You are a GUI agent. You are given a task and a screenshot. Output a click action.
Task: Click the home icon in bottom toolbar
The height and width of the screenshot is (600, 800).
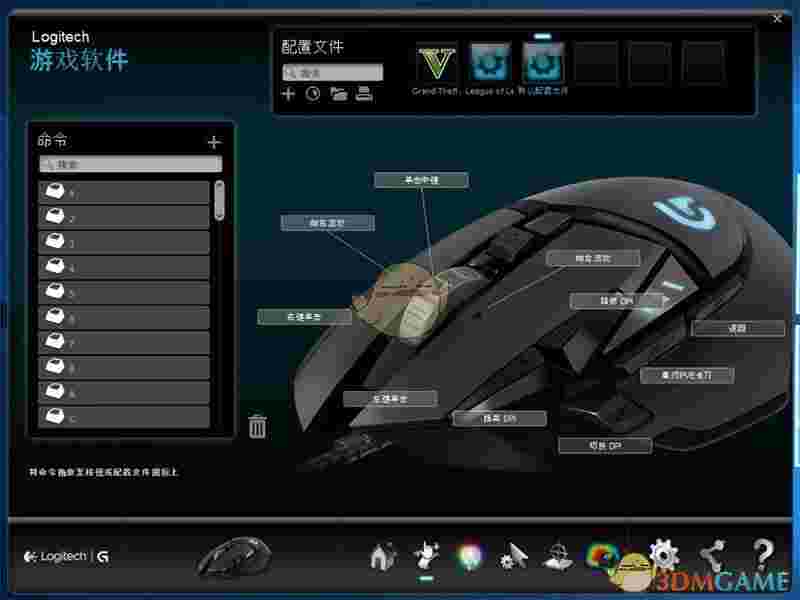click(x=382, y=556)
